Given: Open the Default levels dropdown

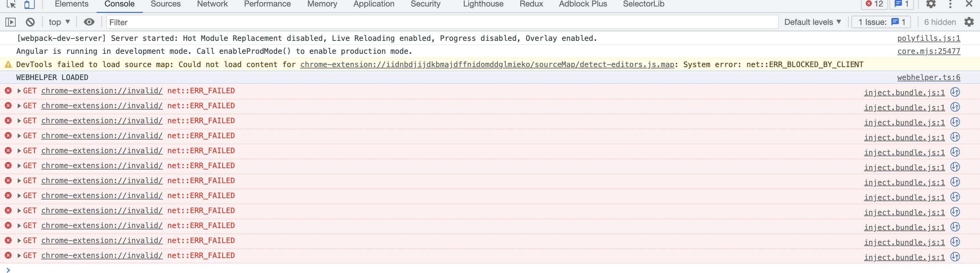Looking at the screenshot, I should pos(813,22).
